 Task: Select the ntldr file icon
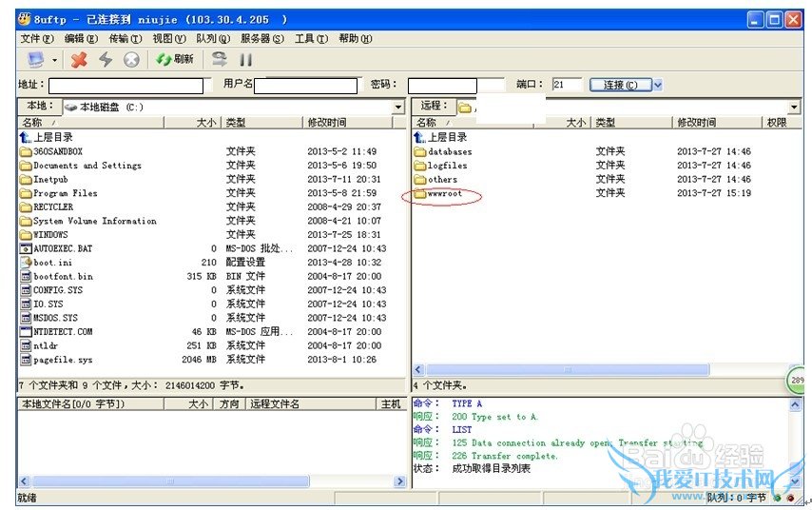point(26,345)
